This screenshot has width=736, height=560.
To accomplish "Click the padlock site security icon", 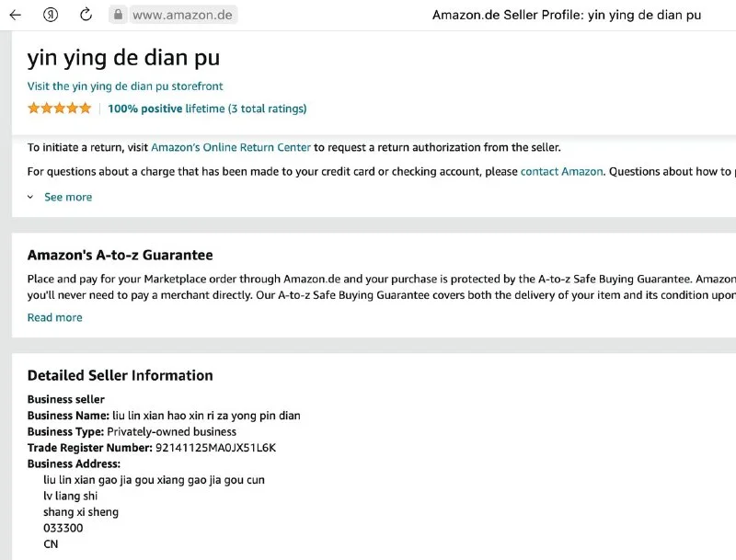I will 119,15.
